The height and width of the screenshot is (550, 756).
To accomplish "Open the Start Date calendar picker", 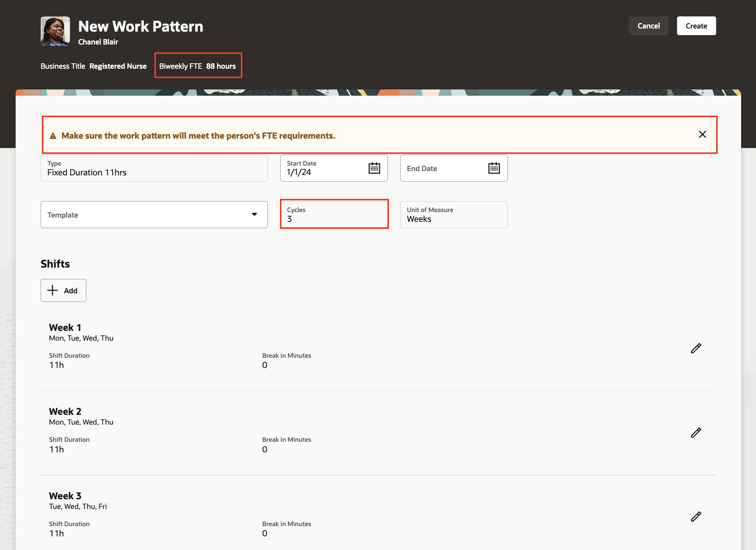I will [x=374, y=168].
